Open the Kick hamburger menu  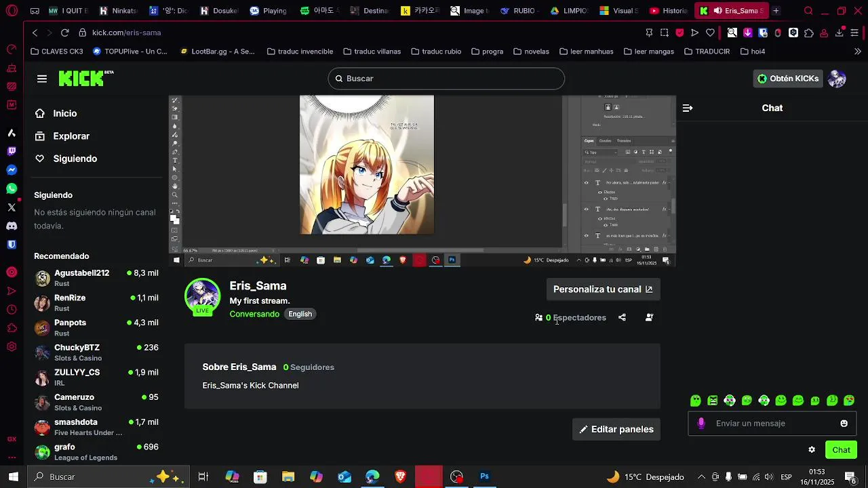tap(42, 79)
